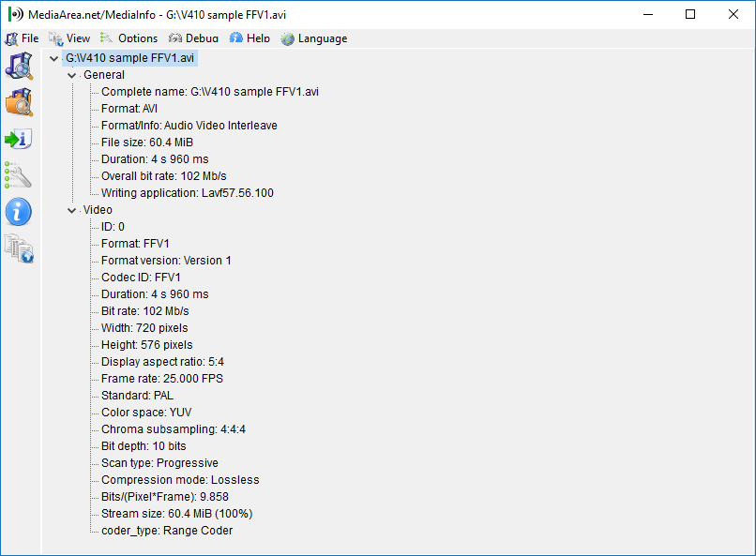The height and width of the screenshot is (556, 756).
Task: Open the Help menu
Action: (259, 38)
